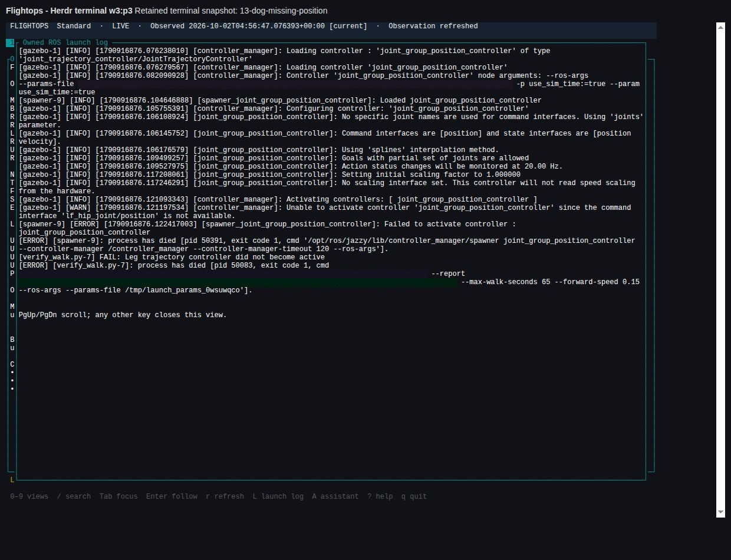Click the 'Action status changes' 20.00 Hz line
731x560 pixels.
[291, 166]
